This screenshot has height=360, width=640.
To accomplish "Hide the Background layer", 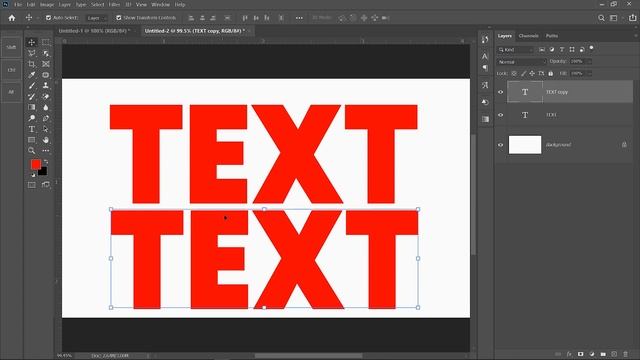I will click(x=500, y=145).
